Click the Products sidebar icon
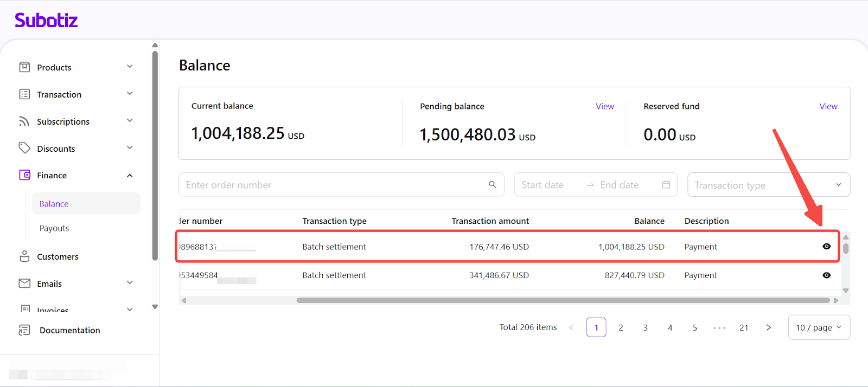This screenshot has width=868, height=387. click(x=24, y=67)
